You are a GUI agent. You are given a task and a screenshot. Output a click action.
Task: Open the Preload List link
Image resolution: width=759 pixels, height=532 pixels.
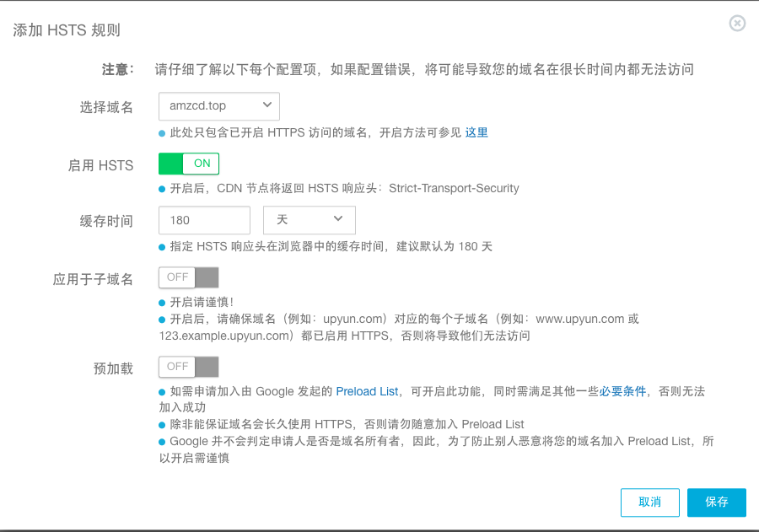click(367, 391)
